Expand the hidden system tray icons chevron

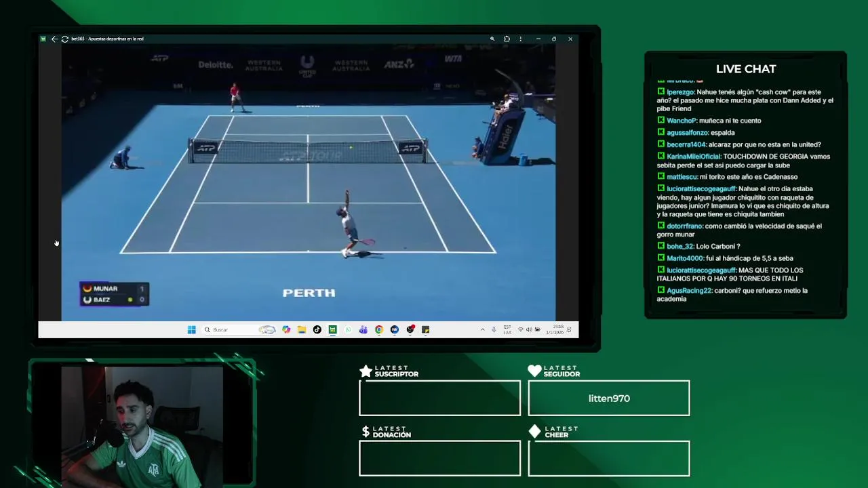pyautogui.click(x=483, y=329)
